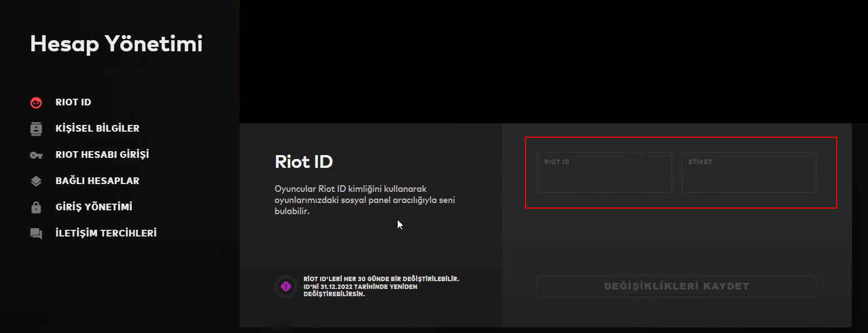Viewport: 868px width, 333px height.
Task: Click the large Riot ID panel title
Action: point(304,162)
